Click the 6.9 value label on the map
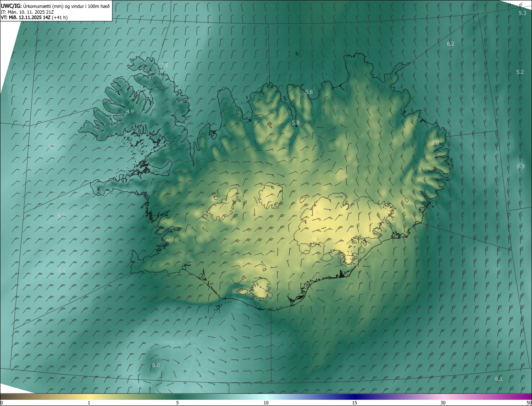Image resolution: width=532 pixels, height=406 pixels. (521, 166)
